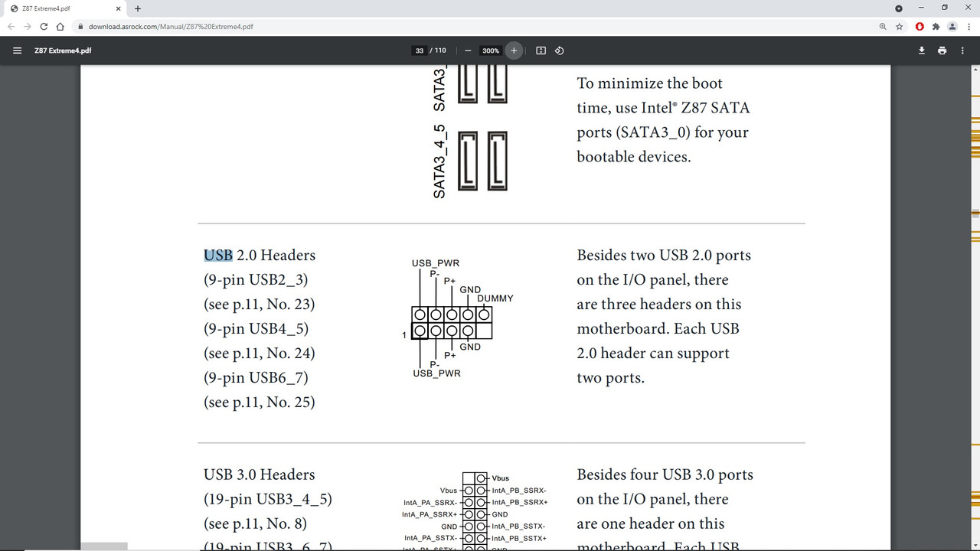The height and width of the screenshot is (551, 980).
Task: Click "Besides two USB 2.0 ports" line
Action: tap(664, 255)
